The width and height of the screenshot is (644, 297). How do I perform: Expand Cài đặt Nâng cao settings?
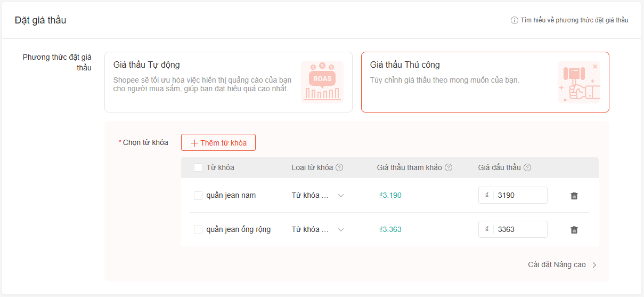click(563, 264)
